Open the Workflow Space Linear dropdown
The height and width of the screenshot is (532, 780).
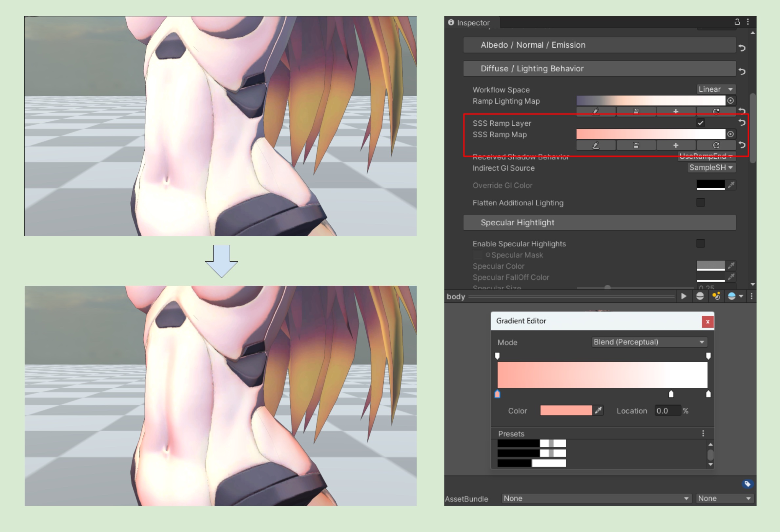pyautogui.click(x=716, y=89)
